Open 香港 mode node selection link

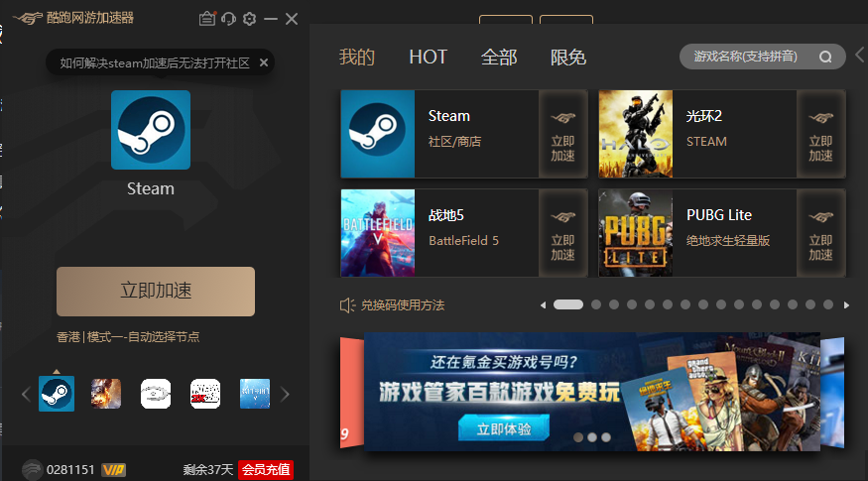coord(128,336)
